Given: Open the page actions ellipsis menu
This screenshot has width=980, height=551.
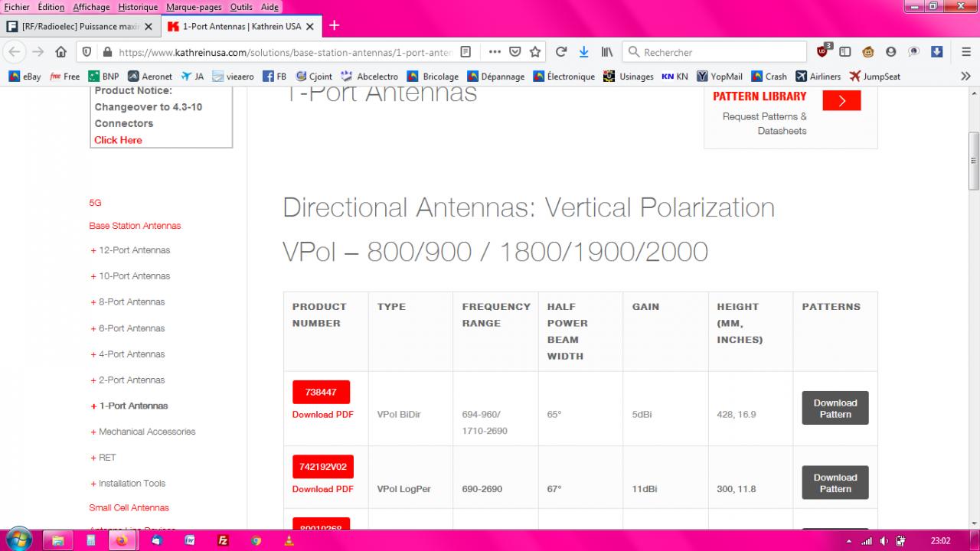Looking at the screenshot, I should coord(495,52).
